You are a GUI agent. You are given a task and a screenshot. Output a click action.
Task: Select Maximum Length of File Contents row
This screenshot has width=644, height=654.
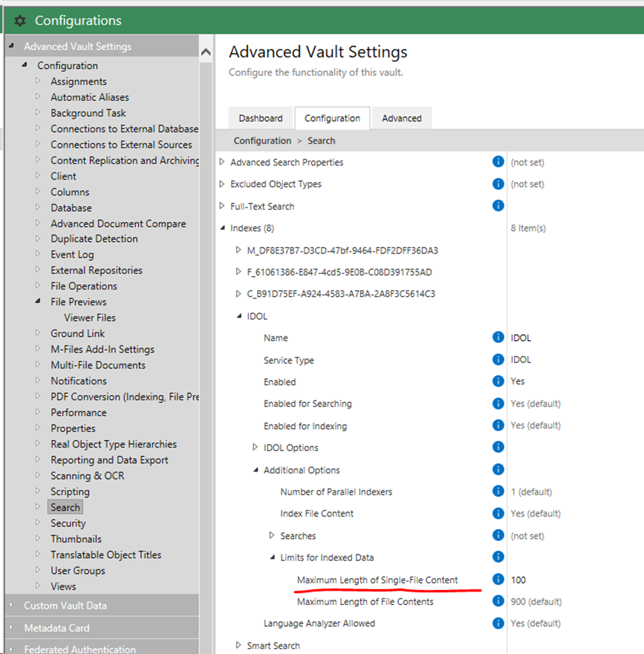click(x=365, y=601)
